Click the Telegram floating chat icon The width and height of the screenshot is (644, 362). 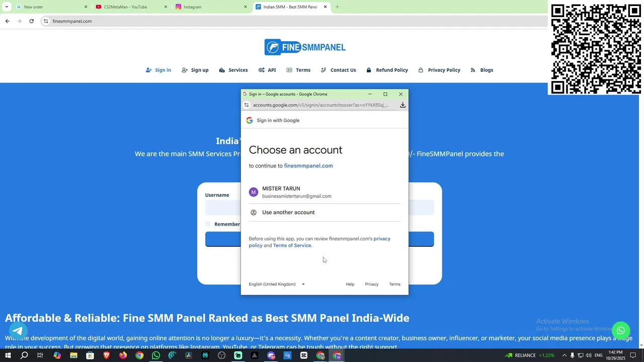click(18, 330)
